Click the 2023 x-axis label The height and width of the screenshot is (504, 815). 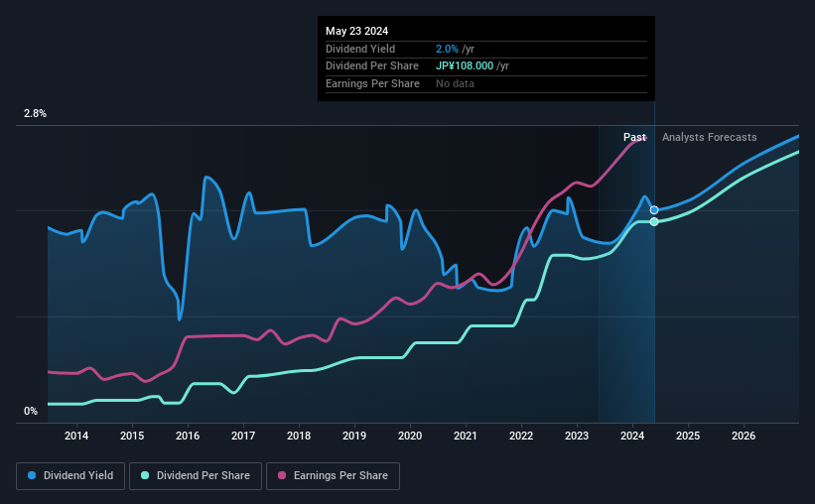coord(577,436)
